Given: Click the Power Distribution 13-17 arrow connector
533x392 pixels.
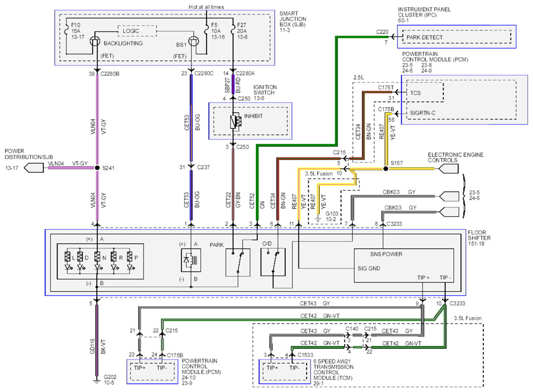Looking at the screenshot, I should click(x=34, y=168).
